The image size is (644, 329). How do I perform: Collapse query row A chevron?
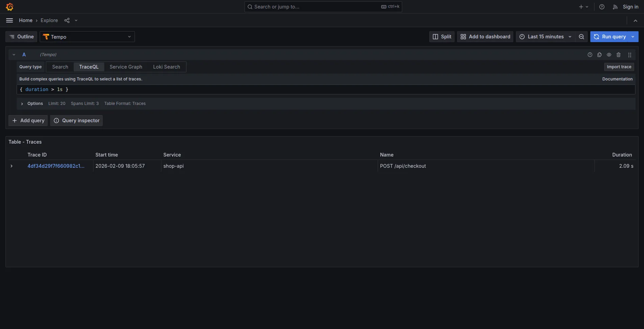(x=14, y=55)
